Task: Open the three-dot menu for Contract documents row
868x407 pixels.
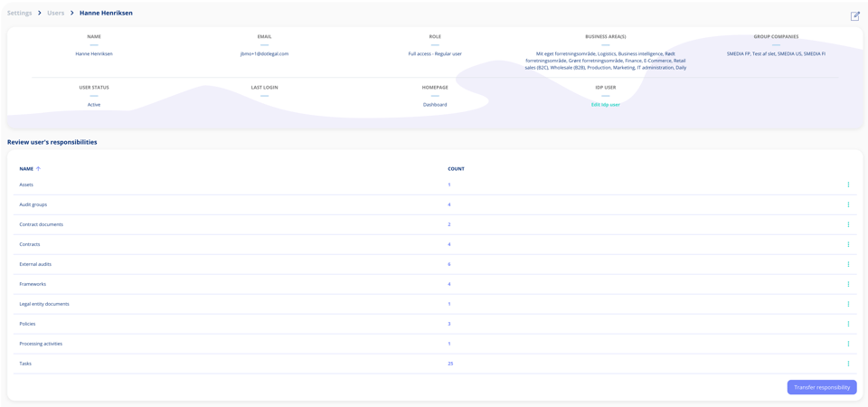Action: [x=848, y=224]
